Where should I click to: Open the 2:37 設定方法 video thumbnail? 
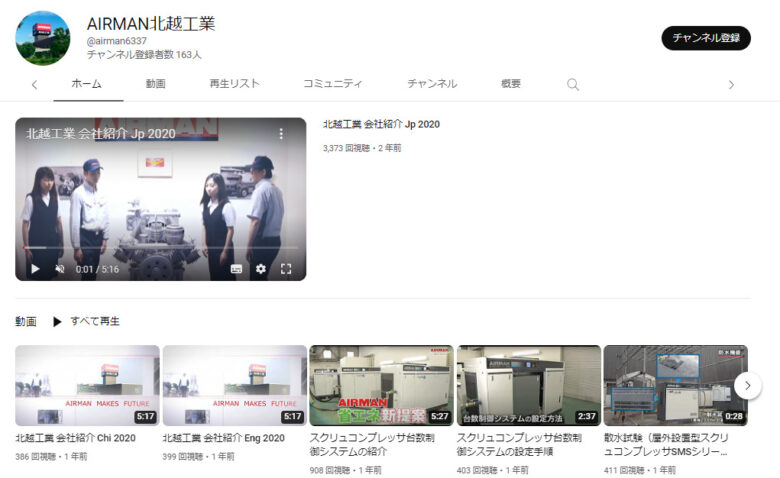(x=529, y=385)
